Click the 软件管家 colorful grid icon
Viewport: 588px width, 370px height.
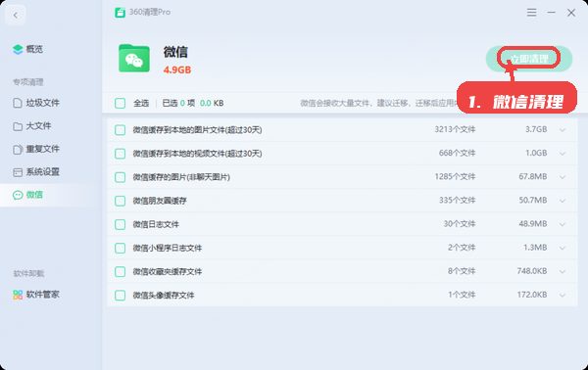tap(18, 295)
